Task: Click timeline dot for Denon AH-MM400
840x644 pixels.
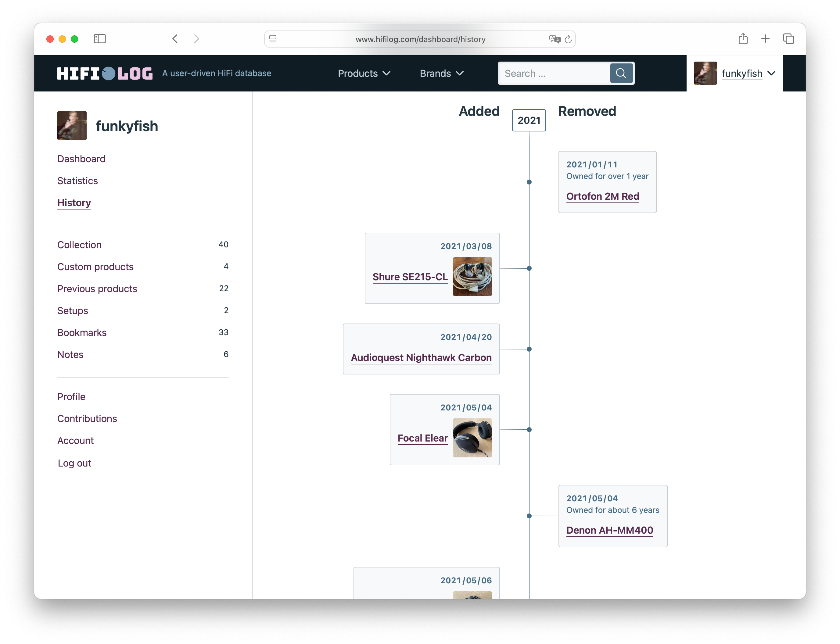Action: 529,516
